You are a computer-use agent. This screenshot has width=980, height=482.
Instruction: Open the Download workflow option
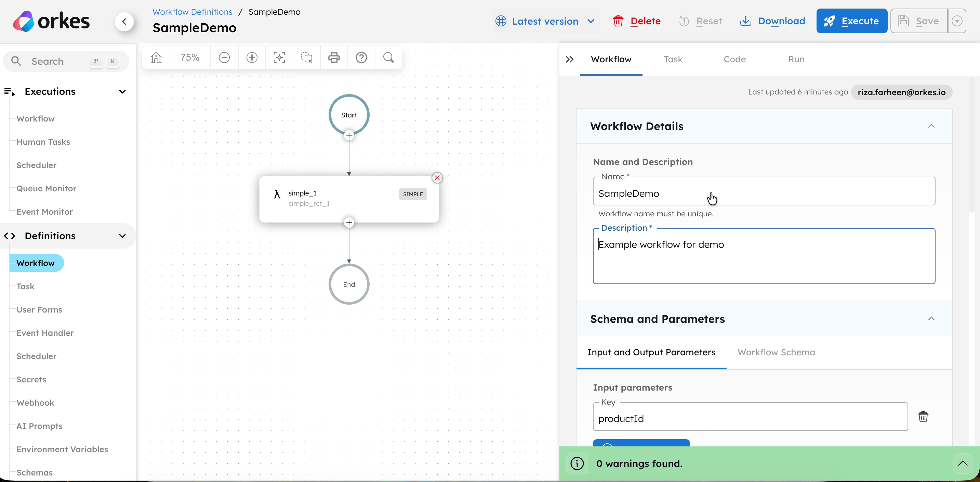tap(773, 21)
